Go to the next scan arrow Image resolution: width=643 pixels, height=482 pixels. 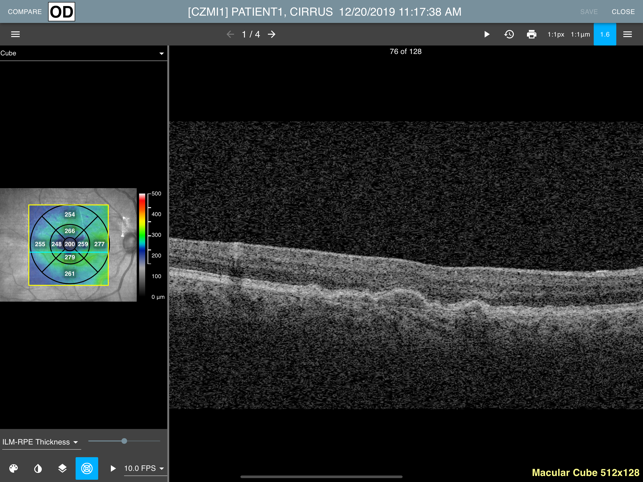tap(271, 34)
